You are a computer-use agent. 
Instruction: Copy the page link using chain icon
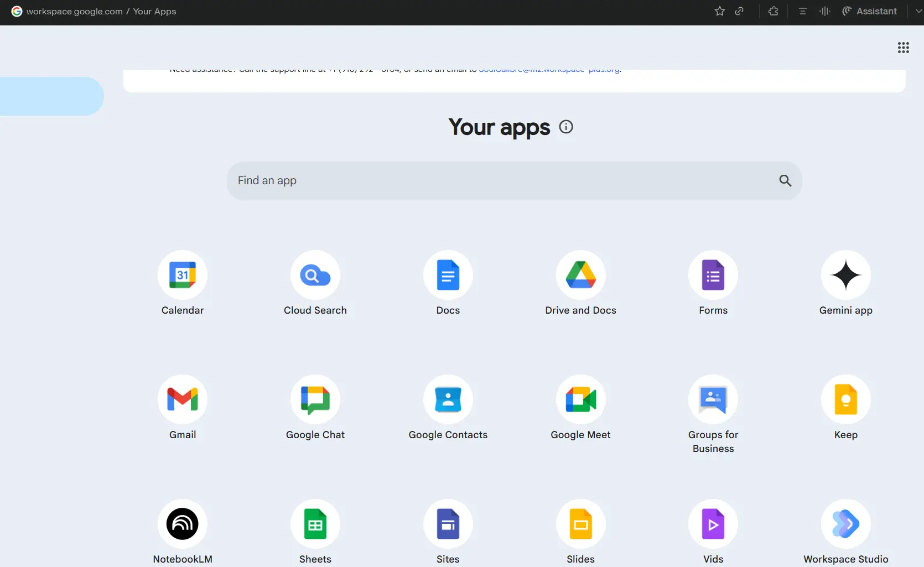739,11
